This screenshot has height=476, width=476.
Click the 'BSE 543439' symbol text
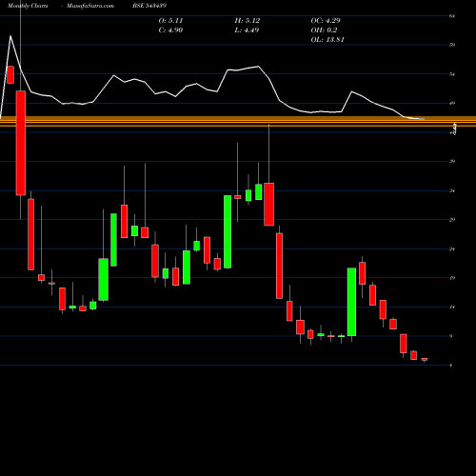(149, 6)
